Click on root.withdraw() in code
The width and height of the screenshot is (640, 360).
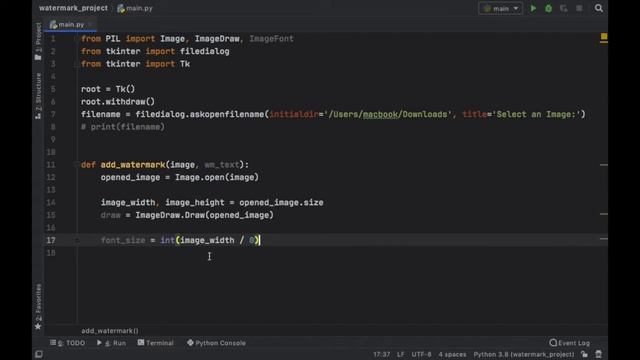(x=118, y=102)
